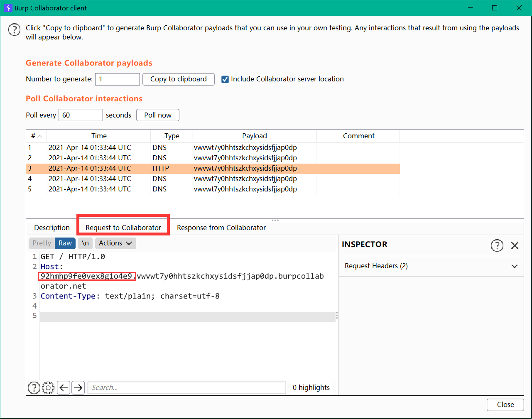Toggle the \n non-printable characters button
The height and width of the screenshot is (419, 532).
[x=85, y=243]
